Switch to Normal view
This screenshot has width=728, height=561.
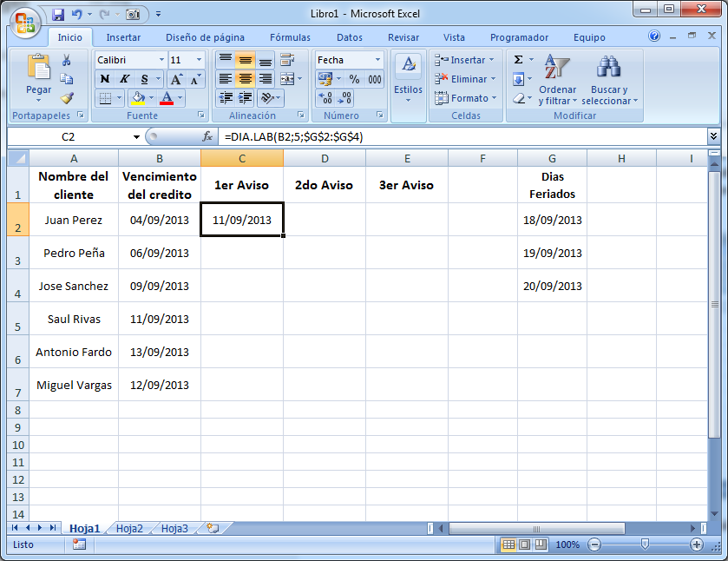[x=508, y=544]
